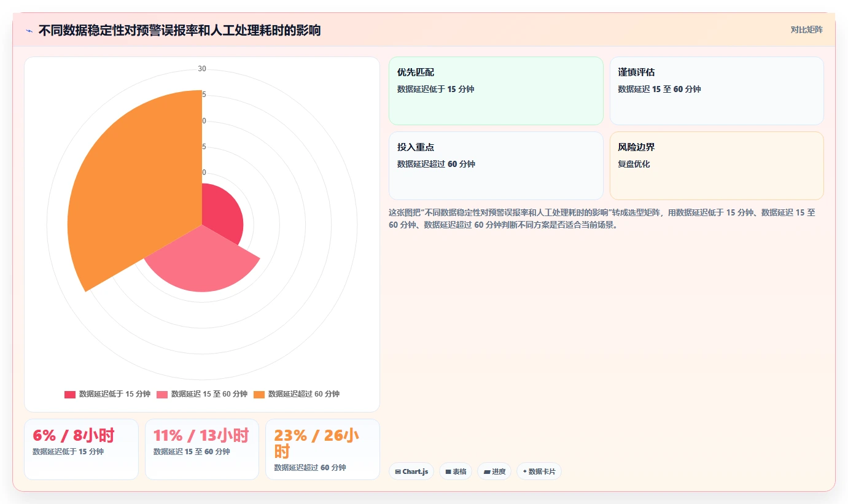Click the 表格 chip
Image resolution: width=848 pixels, height=504 pixels.
[x=456, y=471]
